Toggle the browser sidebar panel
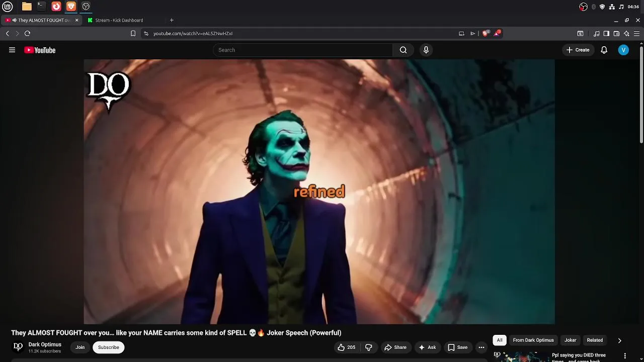644x362 pixels. 606,34
